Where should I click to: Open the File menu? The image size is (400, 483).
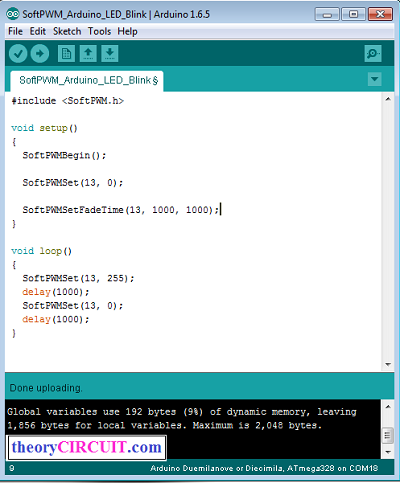point(15,31)
